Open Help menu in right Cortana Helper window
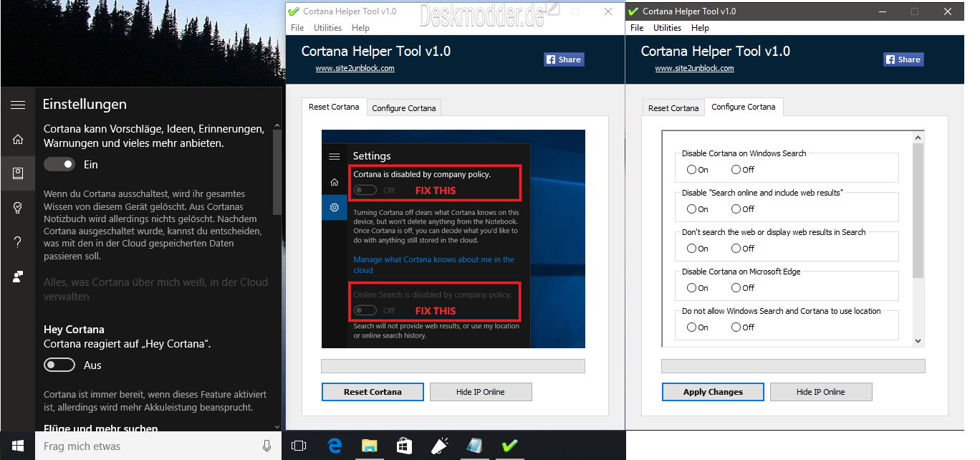Screen dimensions: 980x460 pyautogui.click(x=700, y=28)
